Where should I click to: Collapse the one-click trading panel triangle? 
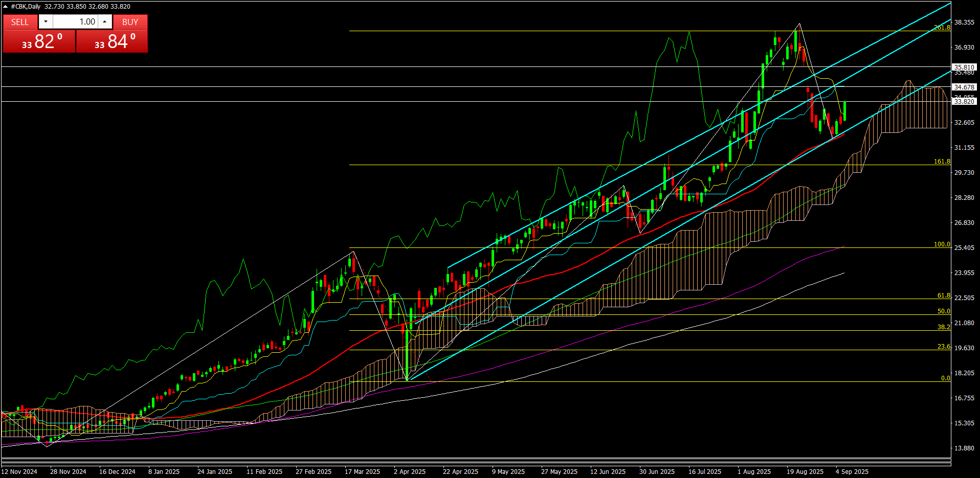click(x=5, y=7)
